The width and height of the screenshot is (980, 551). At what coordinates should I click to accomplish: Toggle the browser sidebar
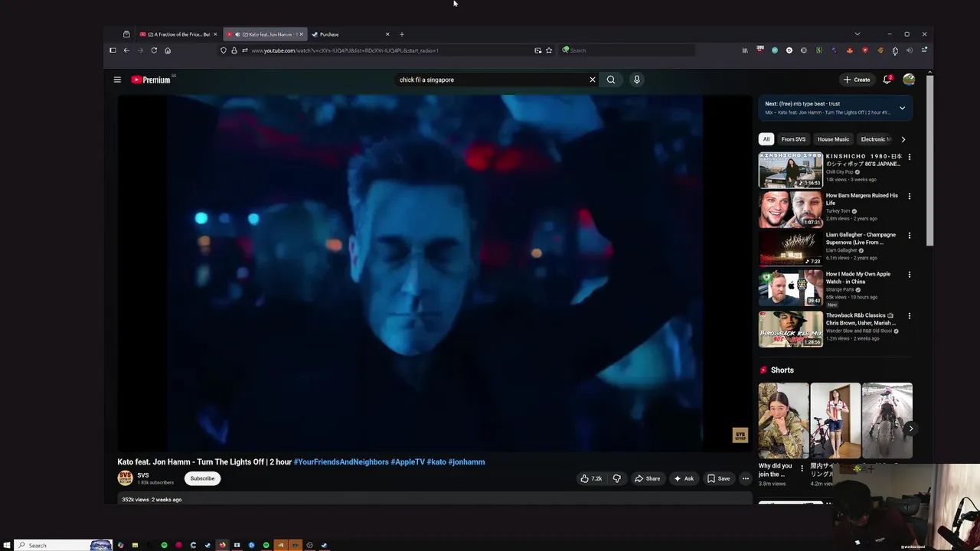coord(113,51)
